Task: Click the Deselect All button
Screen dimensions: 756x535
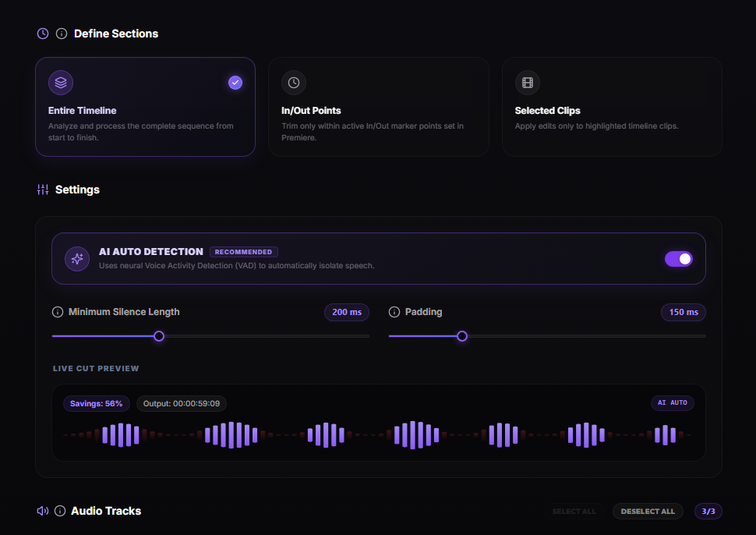Action: pos(648,512)
